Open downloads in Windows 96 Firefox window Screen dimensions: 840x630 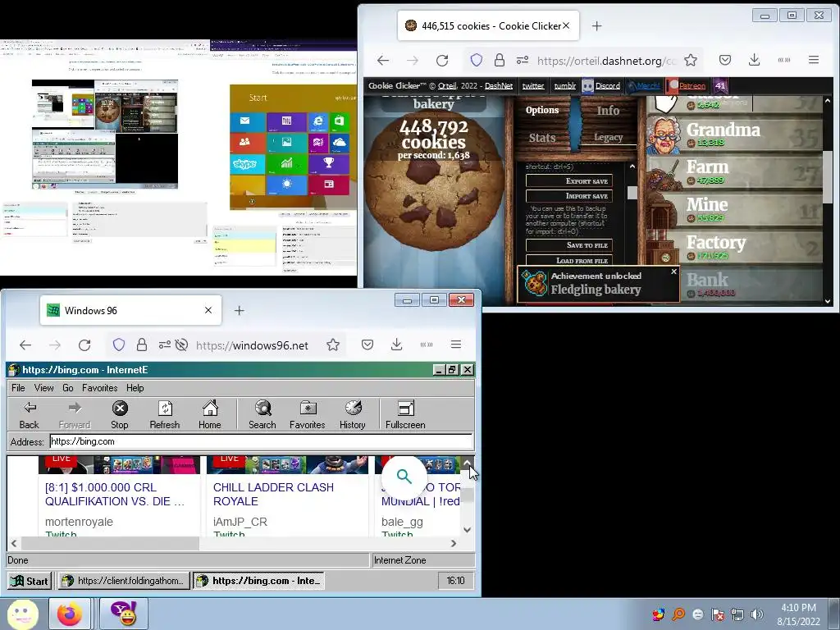click(396, 345)
